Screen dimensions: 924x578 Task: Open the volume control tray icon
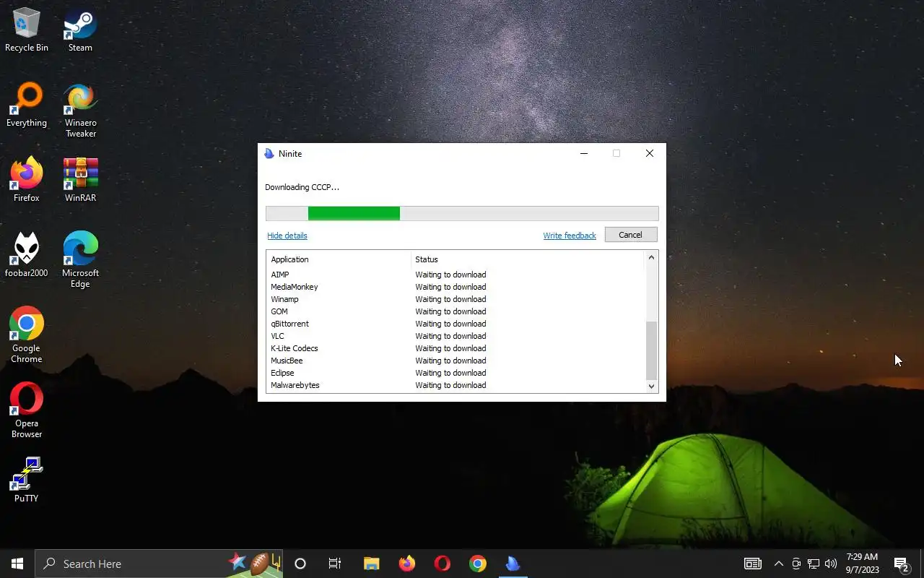click(831, 564)
